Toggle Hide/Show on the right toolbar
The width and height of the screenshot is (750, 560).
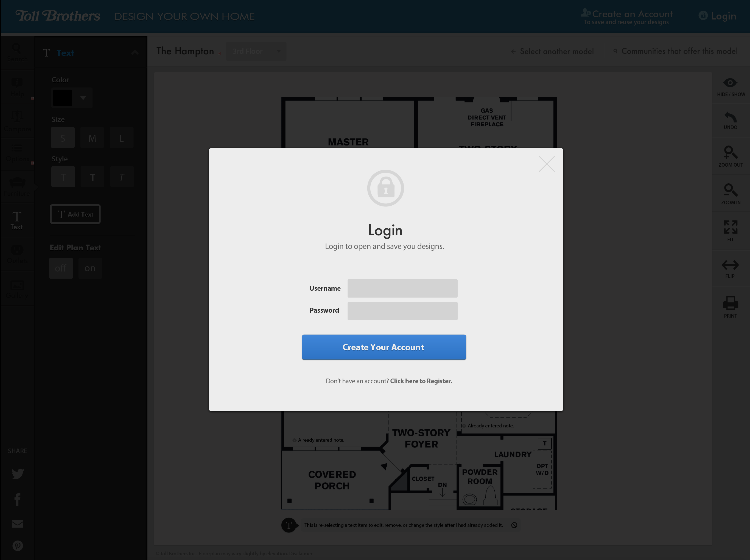(730, 86)
